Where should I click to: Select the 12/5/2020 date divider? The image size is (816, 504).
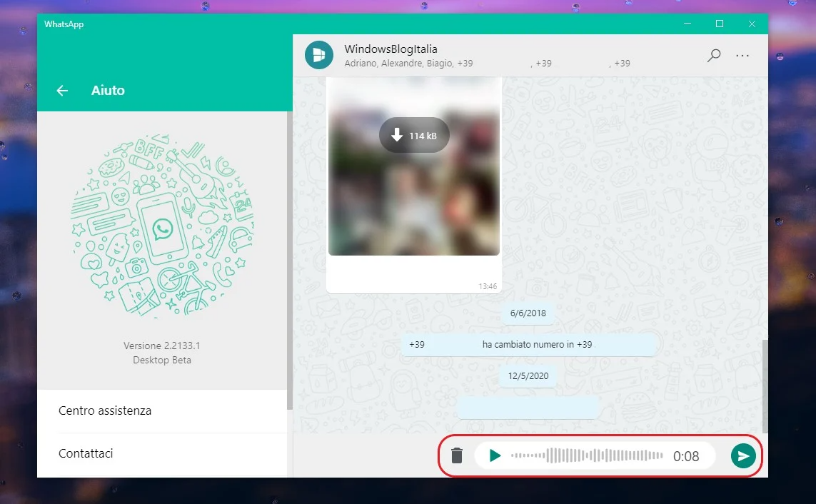pyautogui.click(x=528, y=376)
